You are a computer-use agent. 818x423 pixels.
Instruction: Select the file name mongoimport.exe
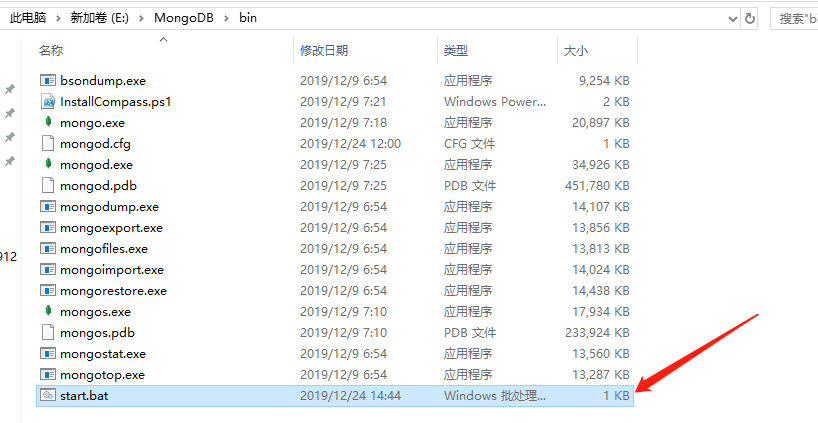[112, 270]
